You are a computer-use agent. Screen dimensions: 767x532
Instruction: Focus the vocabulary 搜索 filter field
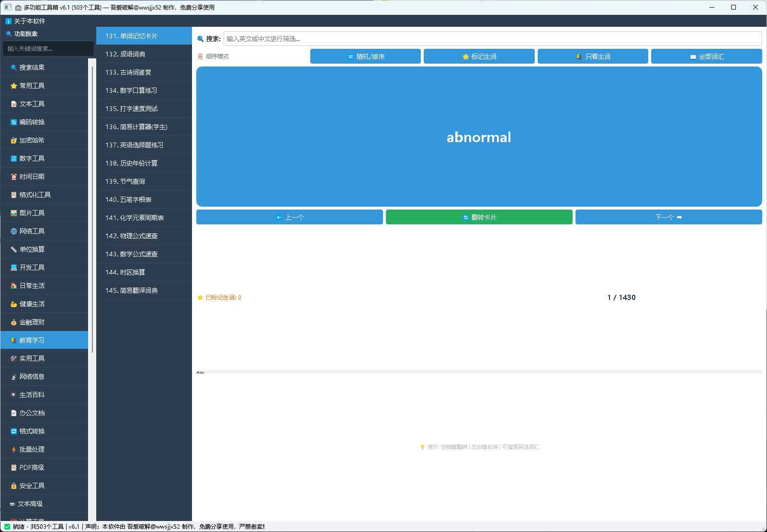pos(493,39)
